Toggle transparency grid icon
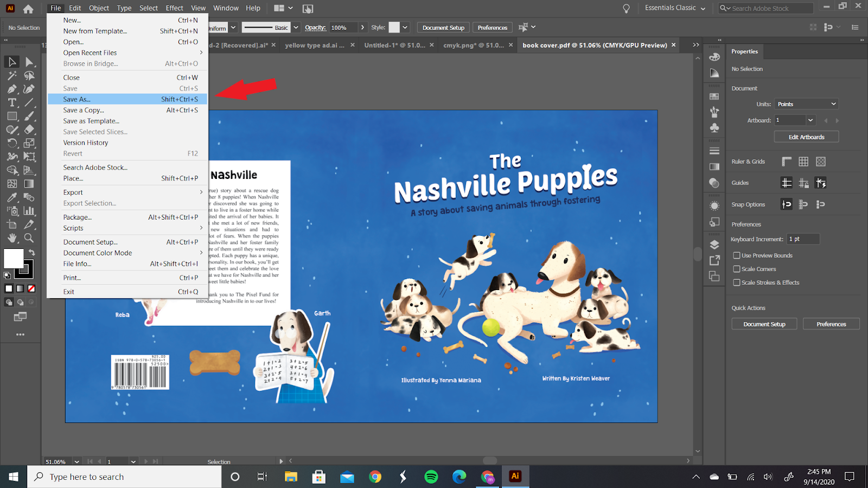The width and height of the screenshot is (868, 488). (x=821, y=162)
